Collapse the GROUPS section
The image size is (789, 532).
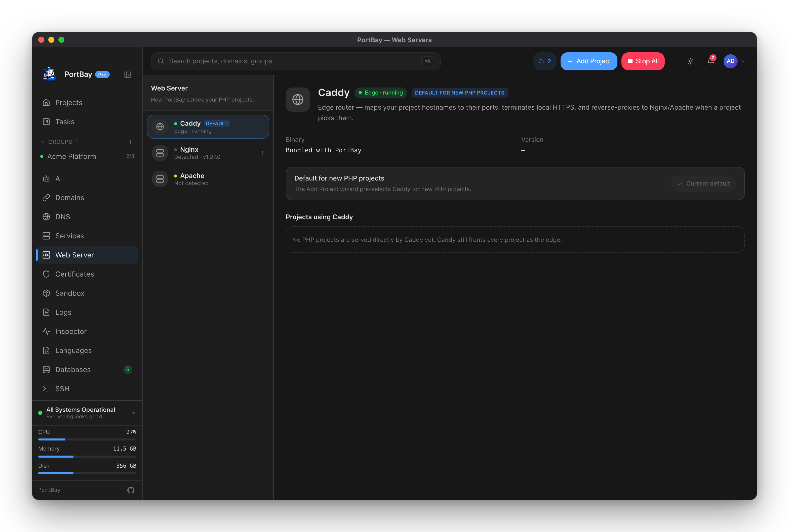(43, 142)
